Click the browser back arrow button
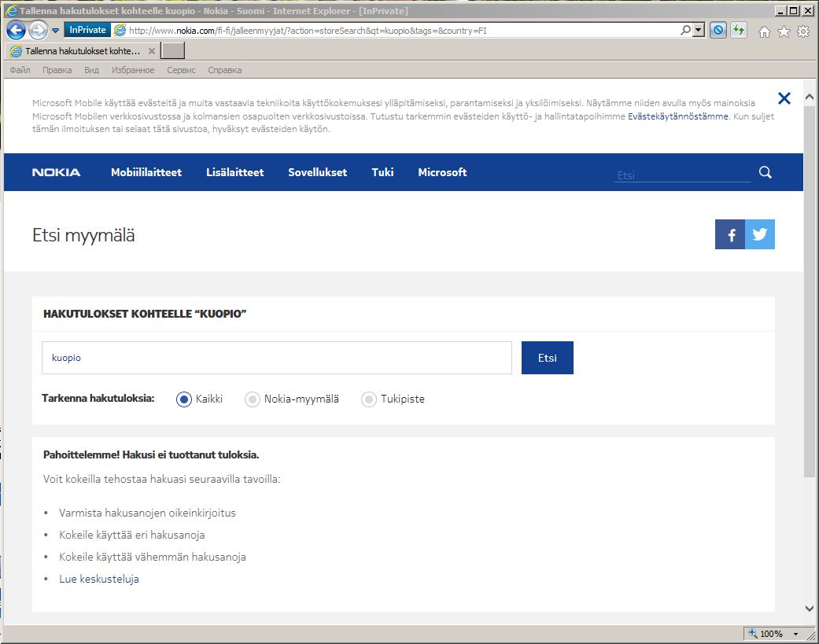This screenshot has height=644, width=819. [17, 31]
